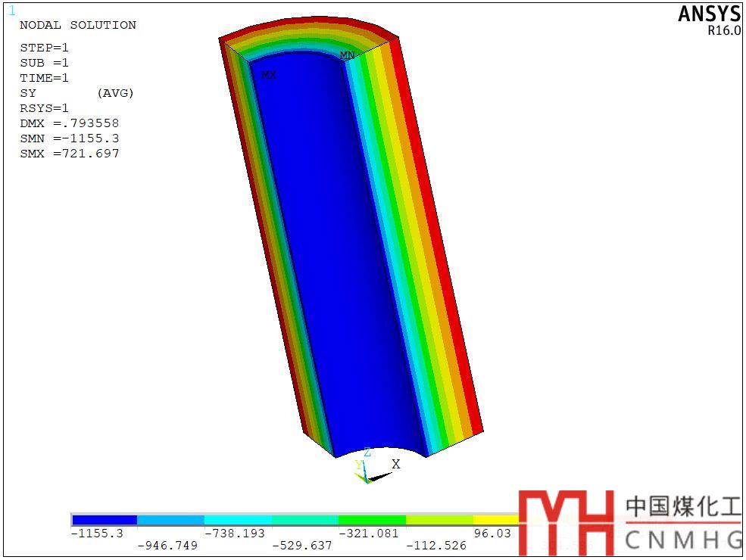Click the SMX =721.697 value
Viewport: 746px width, 560px height.
tap(70, 154)
